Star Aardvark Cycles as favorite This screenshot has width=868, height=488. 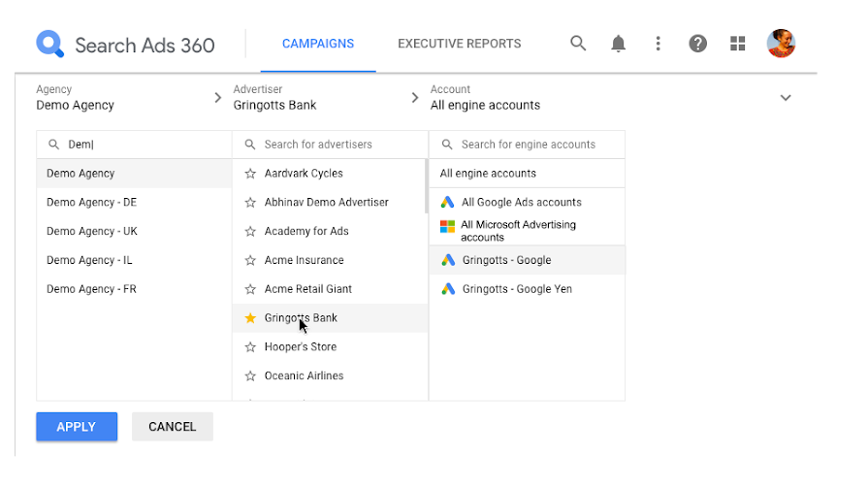click(x=250, y=174)
